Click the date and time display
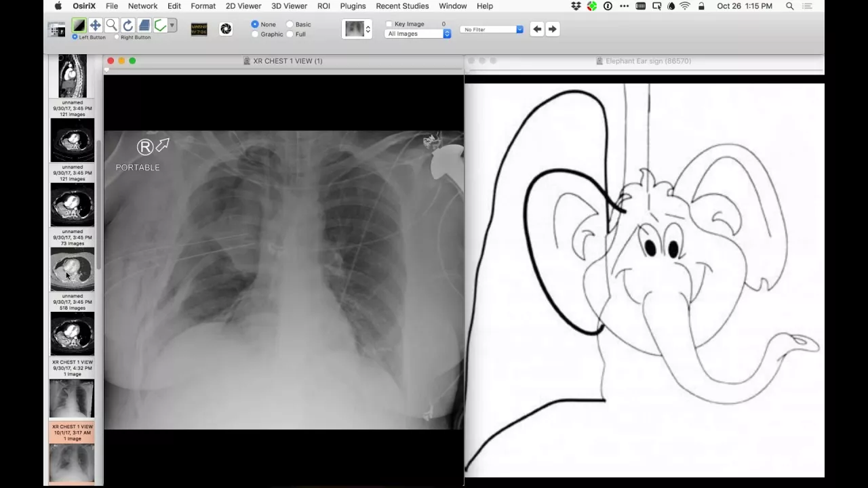Image resolution: width=868 pixels, height=488 pixels. 745,6
